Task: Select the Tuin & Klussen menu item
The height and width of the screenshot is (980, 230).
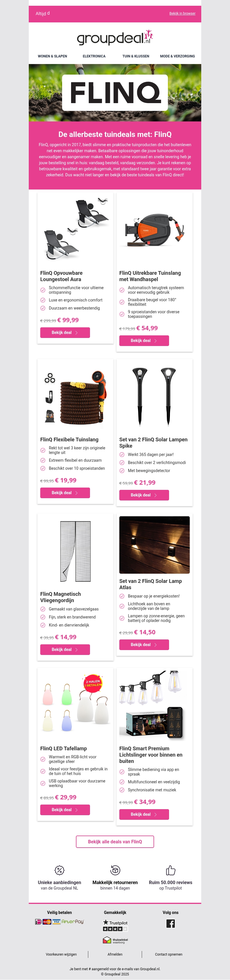Action: 136,56
